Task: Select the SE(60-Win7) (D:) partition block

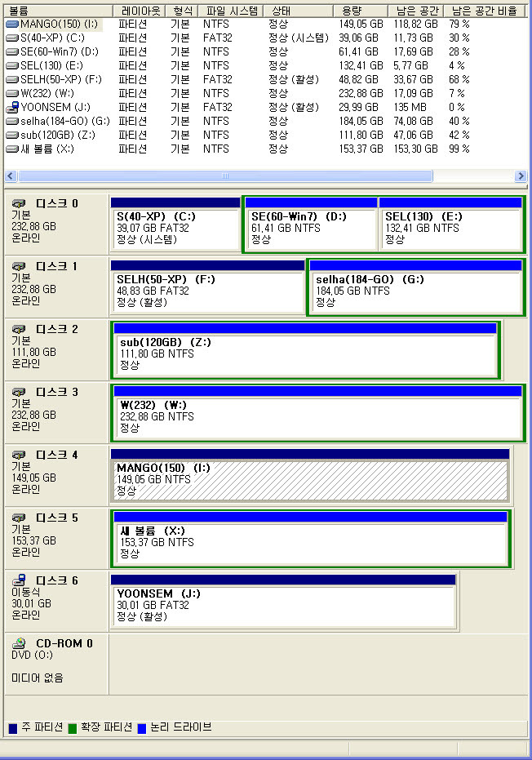Action: (311, 224)
